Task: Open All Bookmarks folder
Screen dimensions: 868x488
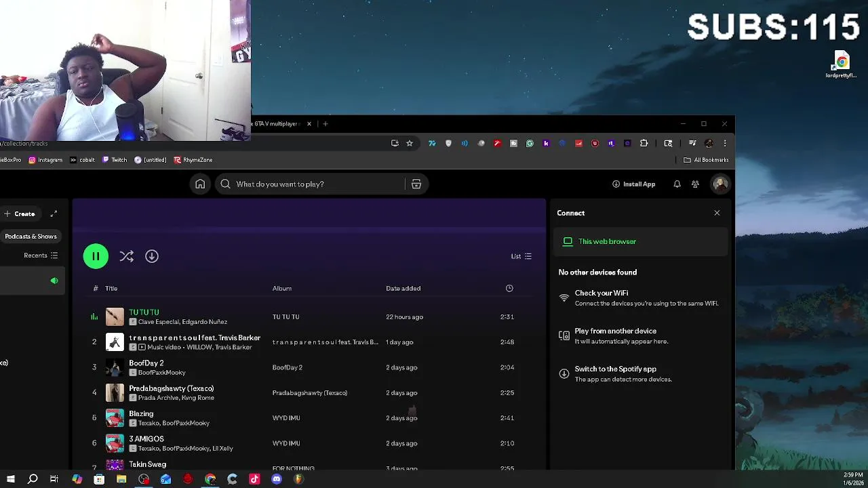Action: pyautogui.click(x=706, y=160)
